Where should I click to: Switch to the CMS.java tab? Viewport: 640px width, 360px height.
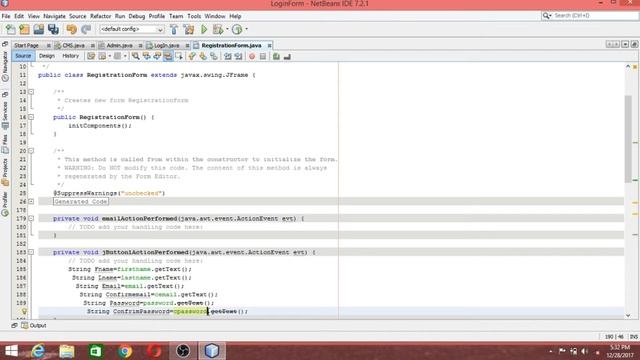coord(73,46)
